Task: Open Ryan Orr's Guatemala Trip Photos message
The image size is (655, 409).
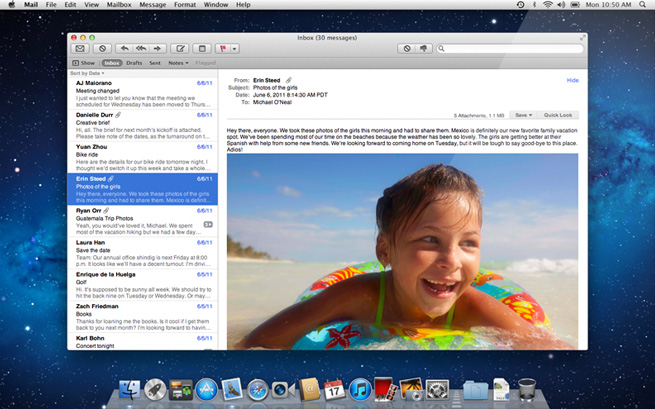Action: point(142,221)
